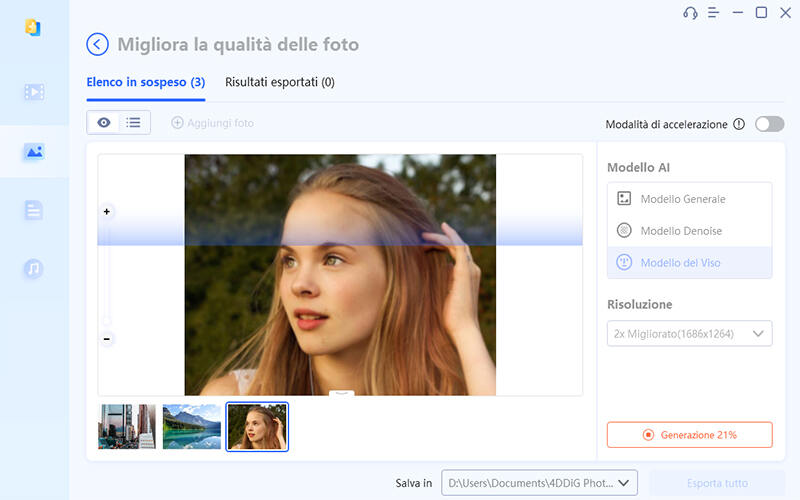The image size is (800, 500).
Task: Switch to Risultati esportati tab
Action: (x=279, y=82)
